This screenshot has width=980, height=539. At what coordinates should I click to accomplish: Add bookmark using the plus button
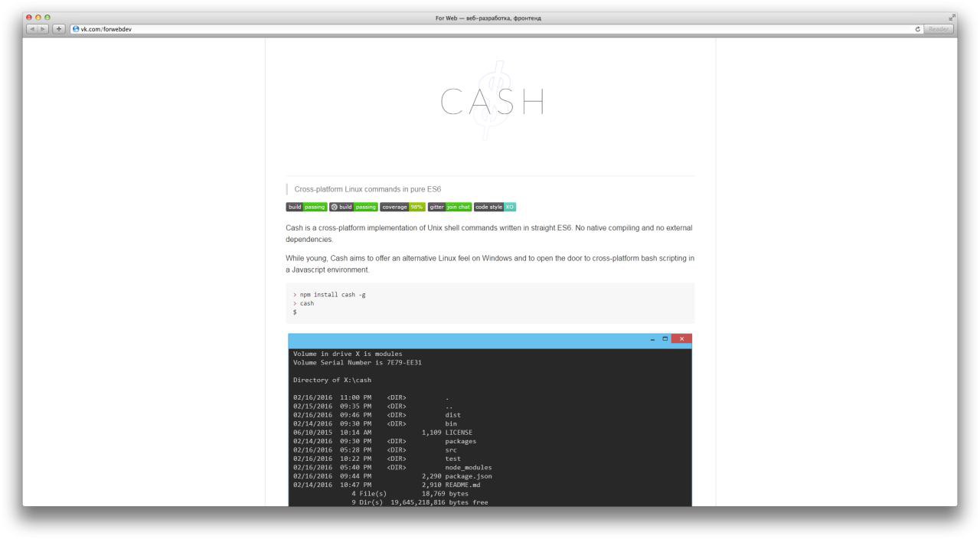[x=58, y=29]
